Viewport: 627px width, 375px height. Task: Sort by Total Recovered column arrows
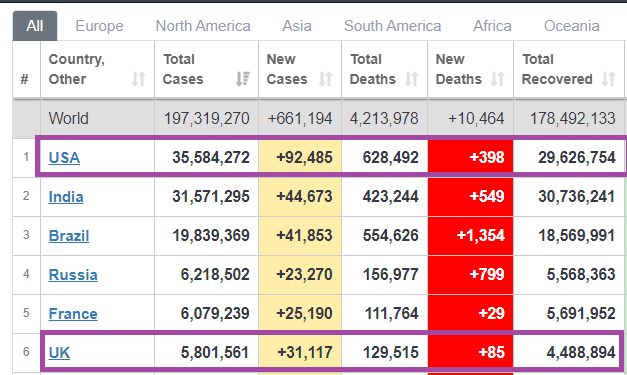click(x=609, y=79)
